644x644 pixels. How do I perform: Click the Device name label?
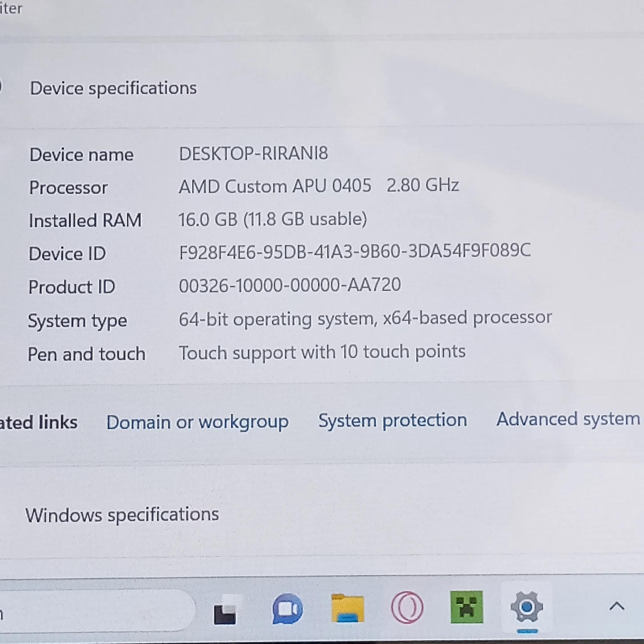(82, 155)
